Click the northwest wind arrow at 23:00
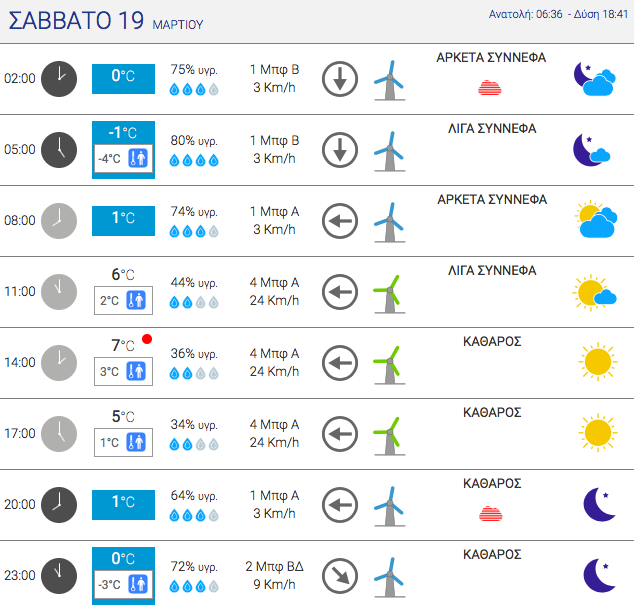The height and width of the screenshot is (610, 634). point(340,576)
